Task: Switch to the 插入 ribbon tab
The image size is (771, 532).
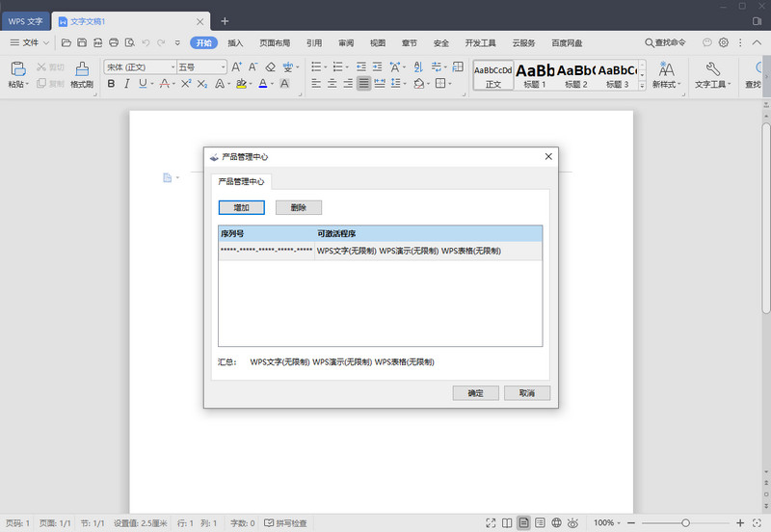Action: click(235, 42)
